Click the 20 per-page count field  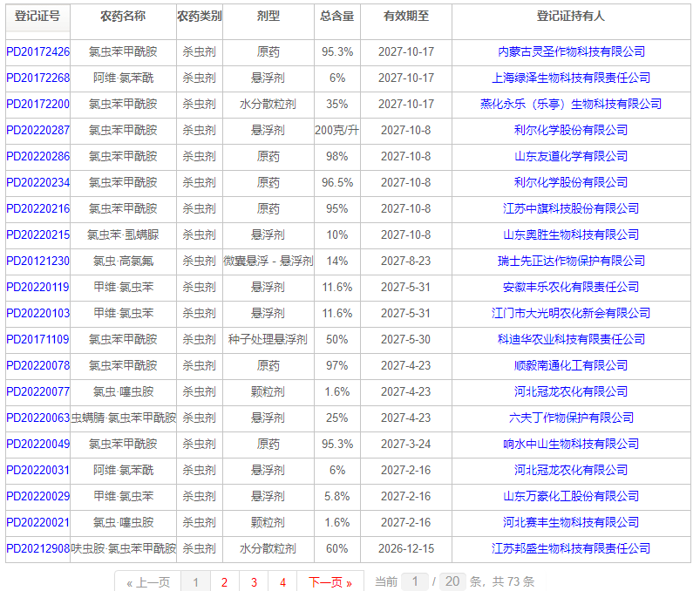point(452,581)
